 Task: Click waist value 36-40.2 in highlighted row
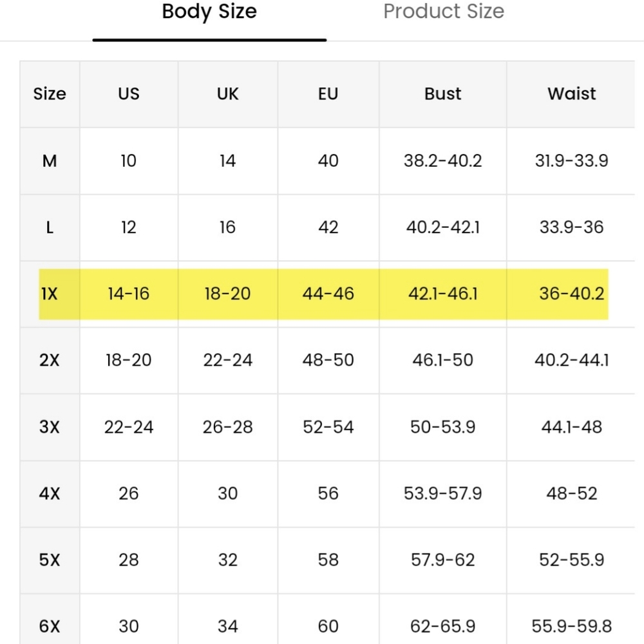click(571, 294)
